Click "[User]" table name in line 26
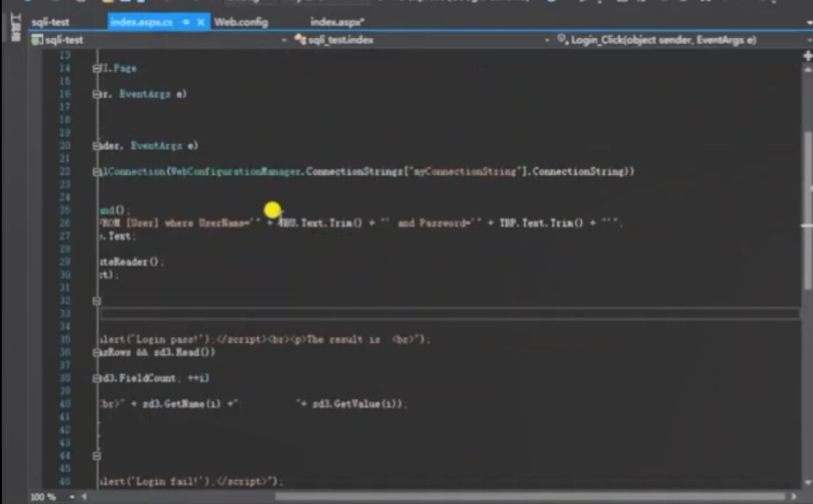Image resolution: width=813 pixels, height=504 pixels. click(142, 223)
